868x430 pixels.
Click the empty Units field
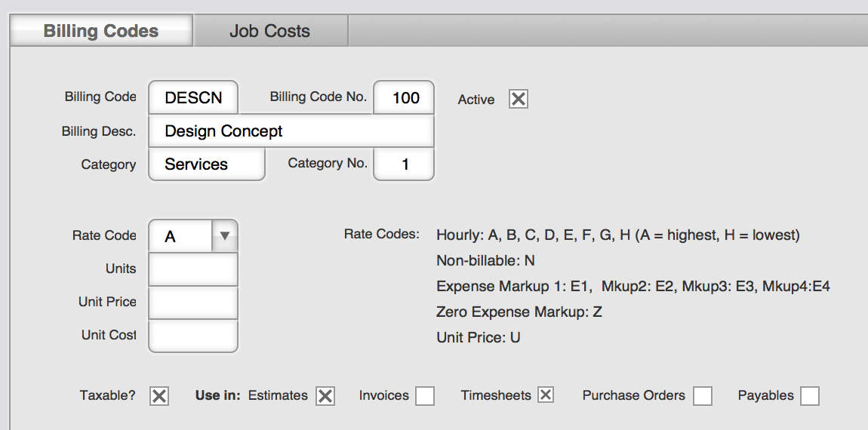click(x=193, y=269)
